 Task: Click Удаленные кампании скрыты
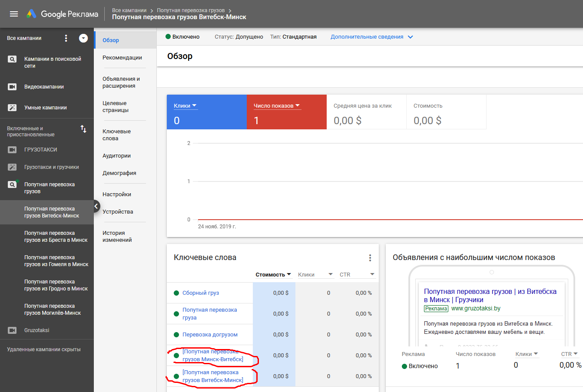pyautogui.click(x=43, y=349)
